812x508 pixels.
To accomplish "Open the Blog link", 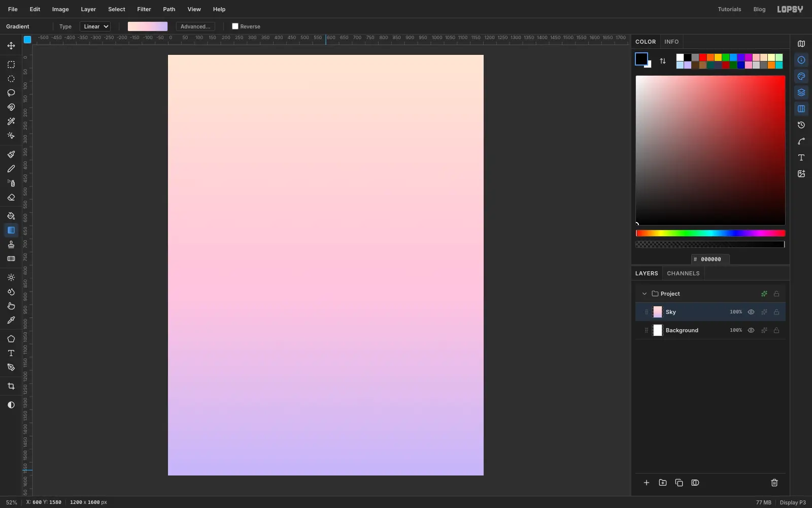I will tap(759, 9).
